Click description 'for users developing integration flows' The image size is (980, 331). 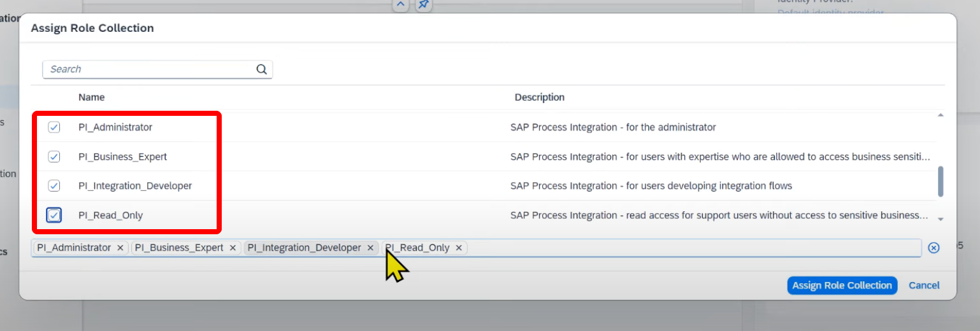[651, 186]
